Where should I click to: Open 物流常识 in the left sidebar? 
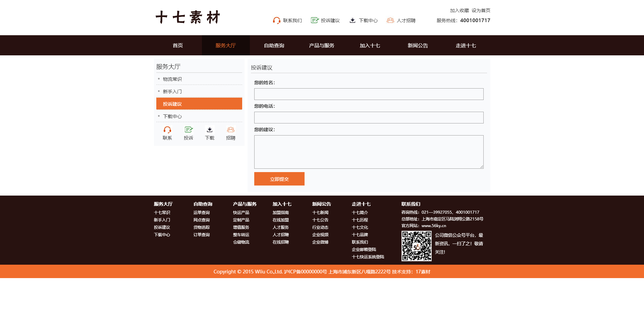(x=172, y=79)
